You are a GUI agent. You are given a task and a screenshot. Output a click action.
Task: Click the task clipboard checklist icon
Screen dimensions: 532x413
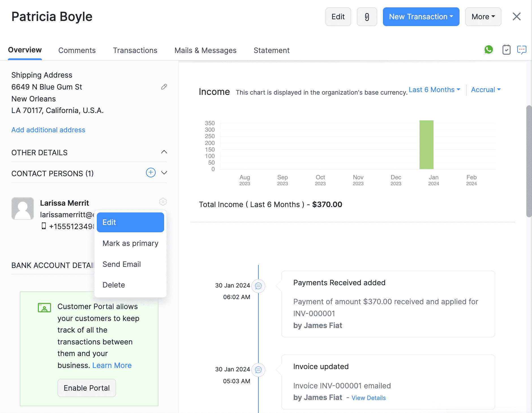(506, 50)
